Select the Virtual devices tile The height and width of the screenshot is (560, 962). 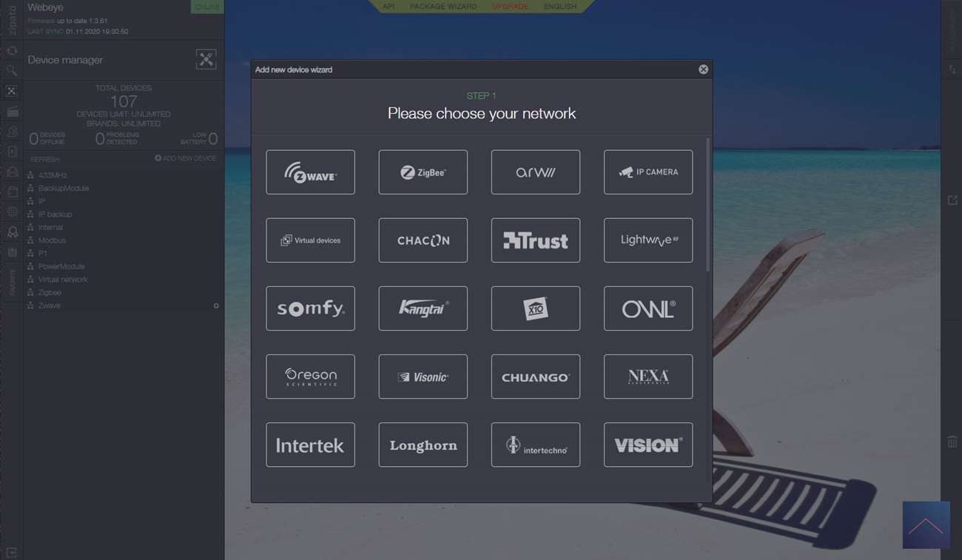[x=310, y=240]
